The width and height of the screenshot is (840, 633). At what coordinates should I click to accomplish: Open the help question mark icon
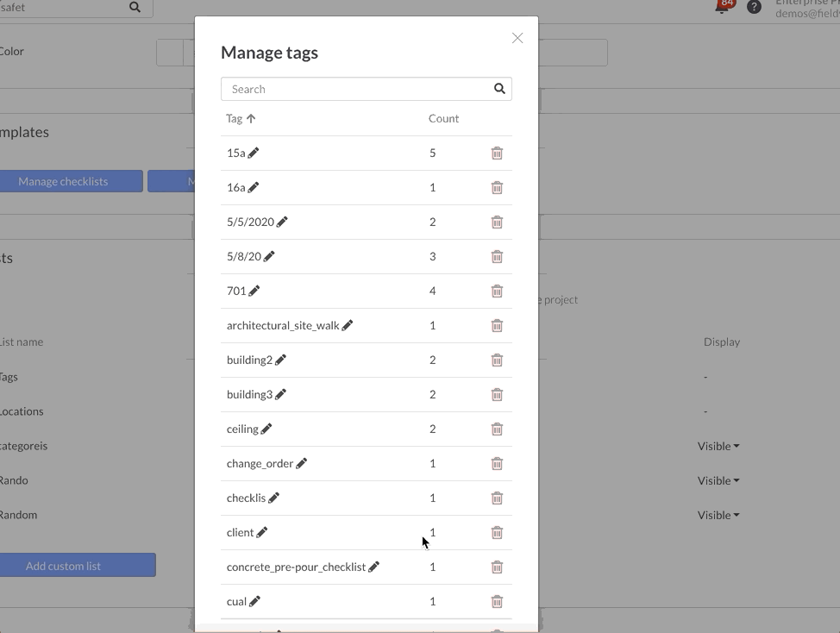(x=754, y=7)
